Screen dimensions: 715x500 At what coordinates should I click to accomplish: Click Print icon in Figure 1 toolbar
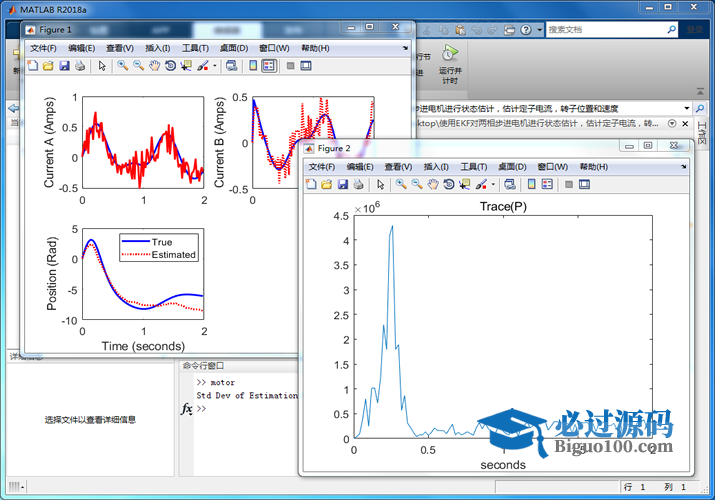coord(80,66)
